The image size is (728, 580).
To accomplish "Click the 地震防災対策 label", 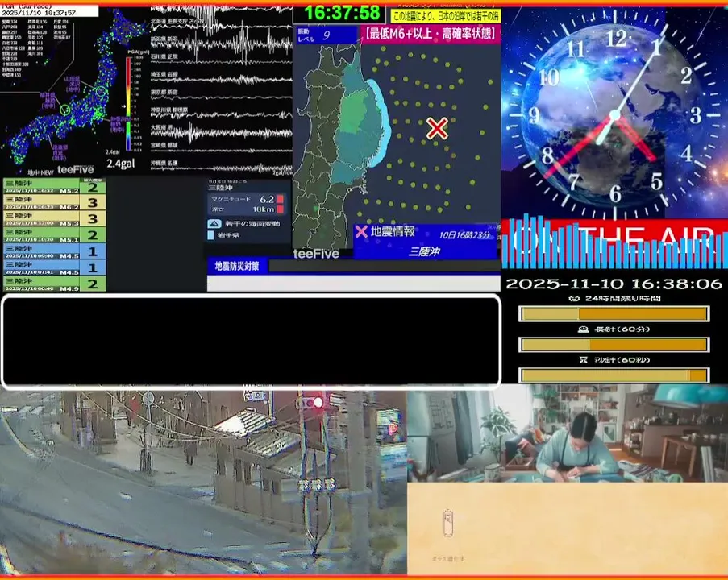I will [237, 267].
